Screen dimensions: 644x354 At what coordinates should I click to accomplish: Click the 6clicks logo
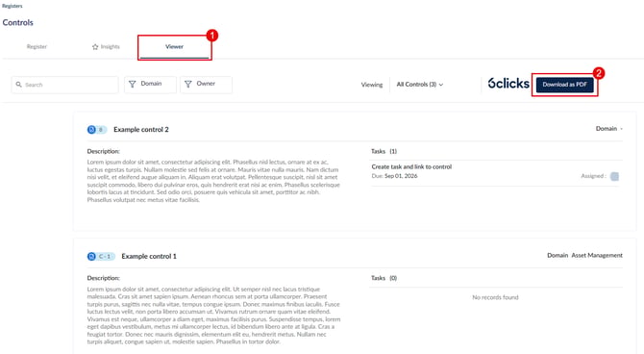[508, 84]
